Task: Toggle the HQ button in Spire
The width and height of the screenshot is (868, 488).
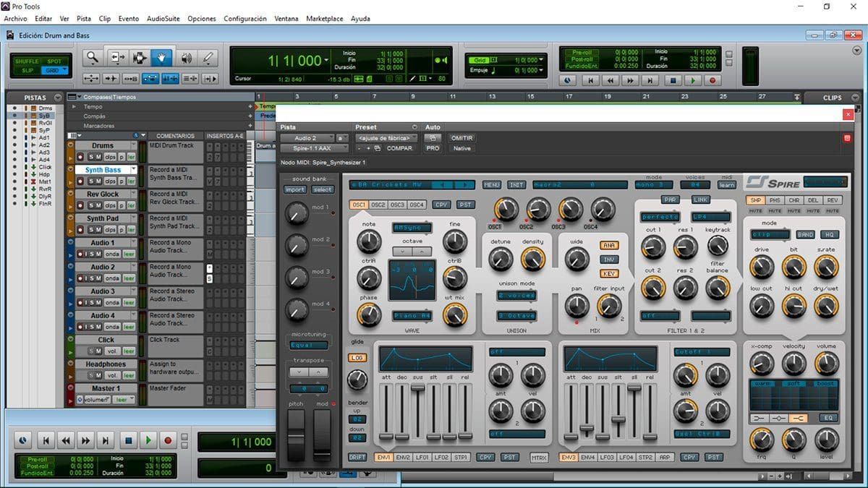Action: (x=829, y=234)
